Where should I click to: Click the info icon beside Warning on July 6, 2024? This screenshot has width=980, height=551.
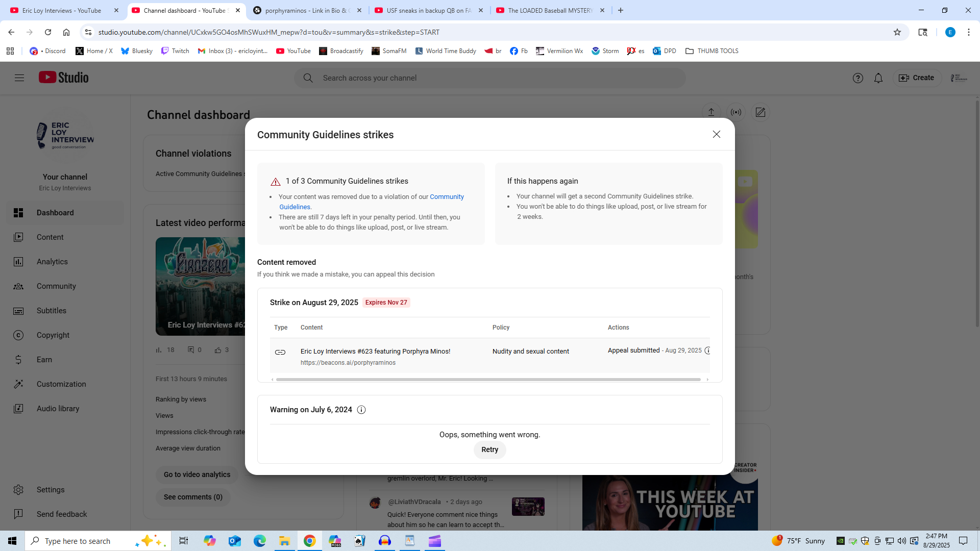[x=361, y=410]
